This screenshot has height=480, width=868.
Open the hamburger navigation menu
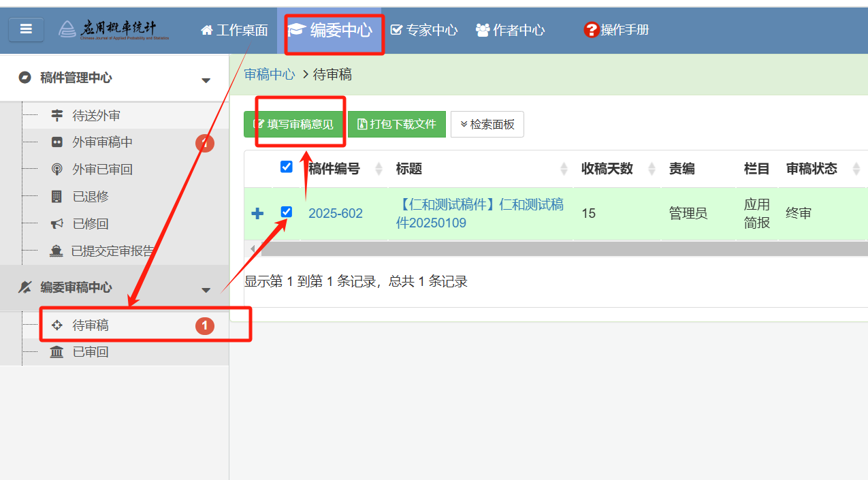click(x=26, y=29)
